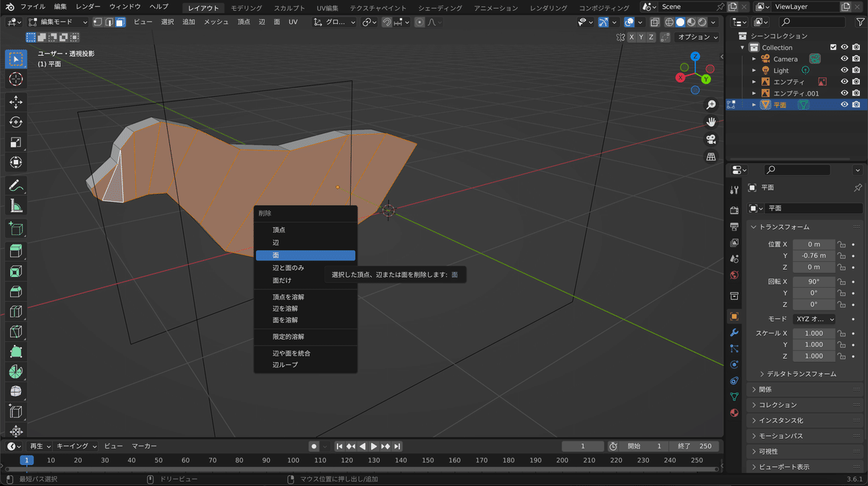Click the current frame 1 field

tap(582, 446)
